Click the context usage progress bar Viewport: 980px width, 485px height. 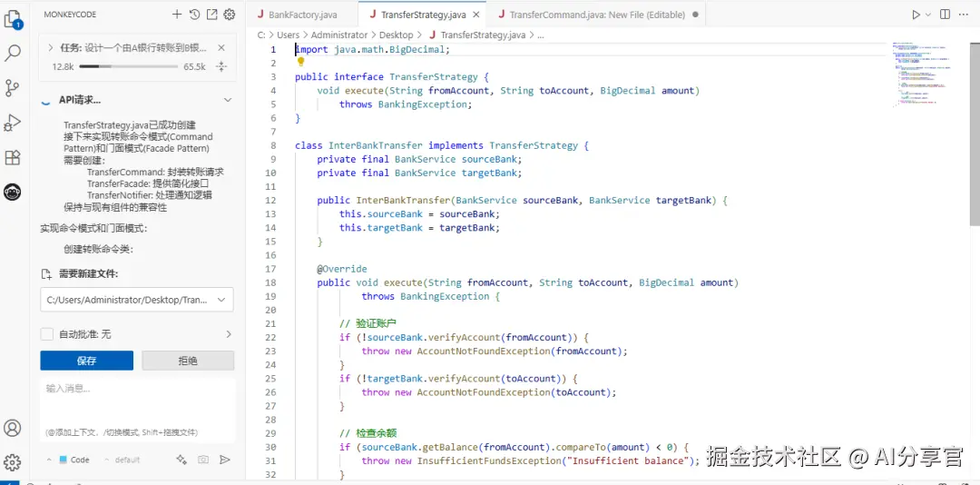point(129,66)
